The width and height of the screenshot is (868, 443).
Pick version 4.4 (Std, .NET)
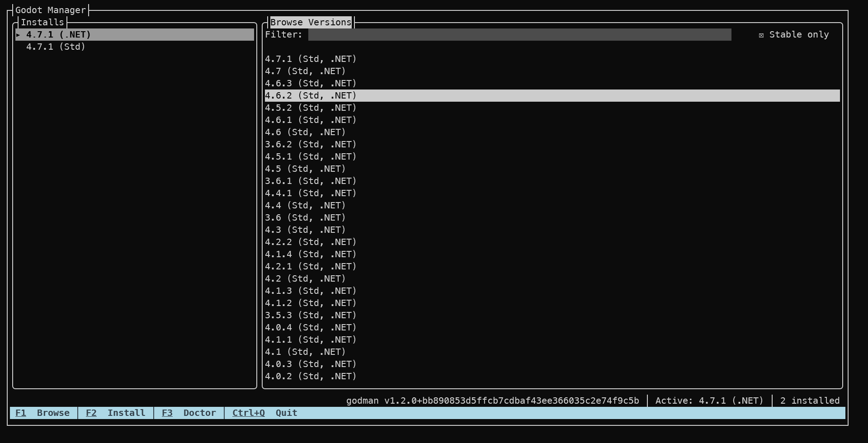coord(552,206)
